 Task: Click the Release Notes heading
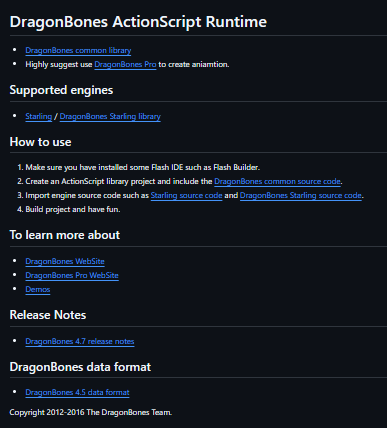tap(48, 315)
